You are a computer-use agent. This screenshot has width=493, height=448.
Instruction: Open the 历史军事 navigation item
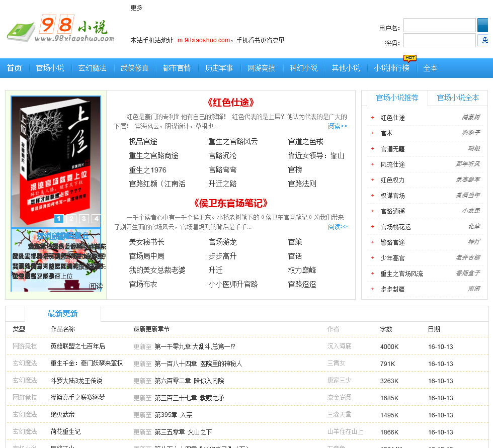(219, 68)
